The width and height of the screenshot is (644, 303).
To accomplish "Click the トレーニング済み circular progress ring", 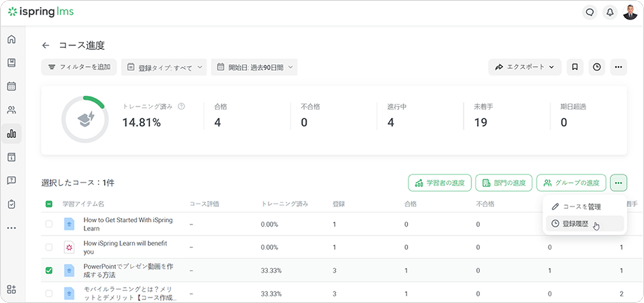I will (x=85, y=120).
